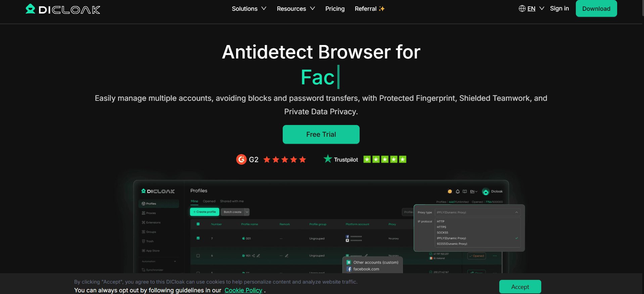Click the Profile name column header
This screenshot has width=644, height=294.
coord(249,224)
